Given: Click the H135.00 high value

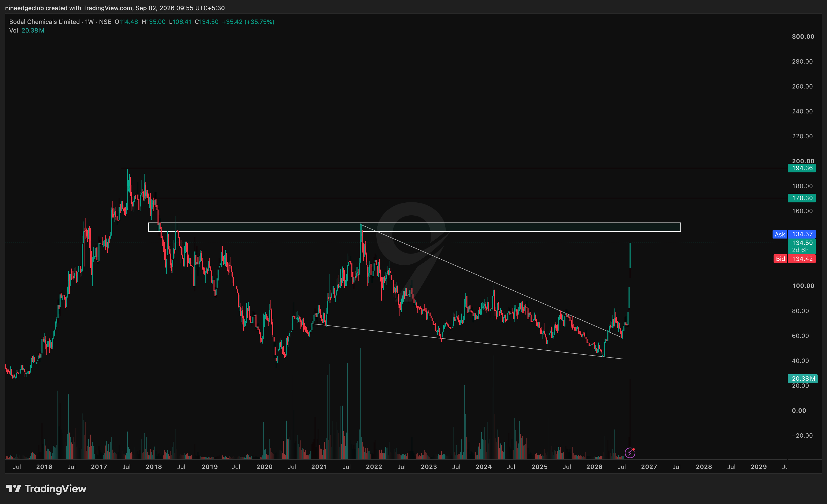Looking at the screenshot, I should click(153, 22).
